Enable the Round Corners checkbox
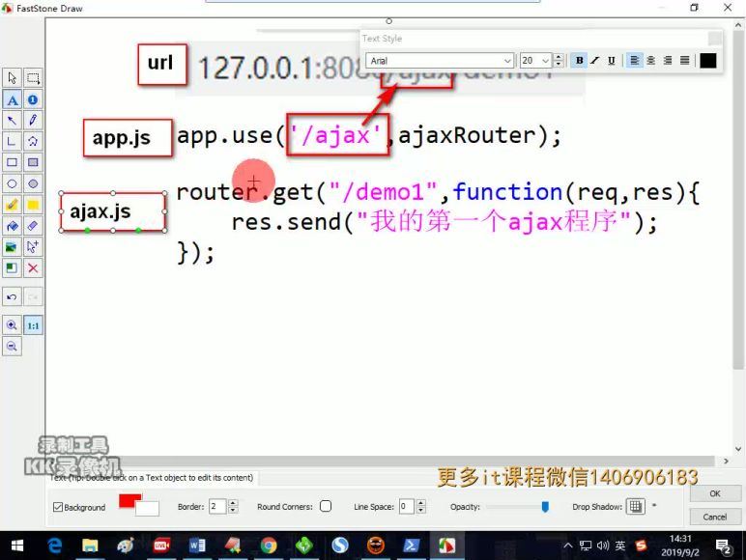 [326, 506]
